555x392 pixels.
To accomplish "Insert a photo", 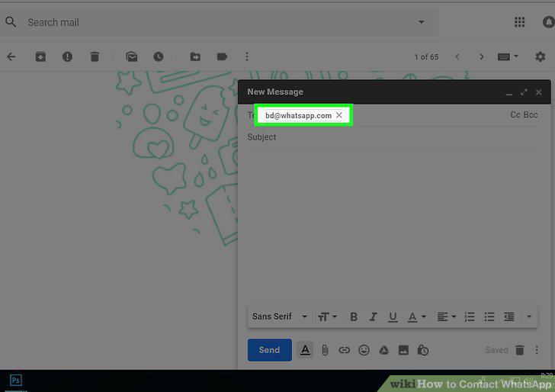I will 403,350.
